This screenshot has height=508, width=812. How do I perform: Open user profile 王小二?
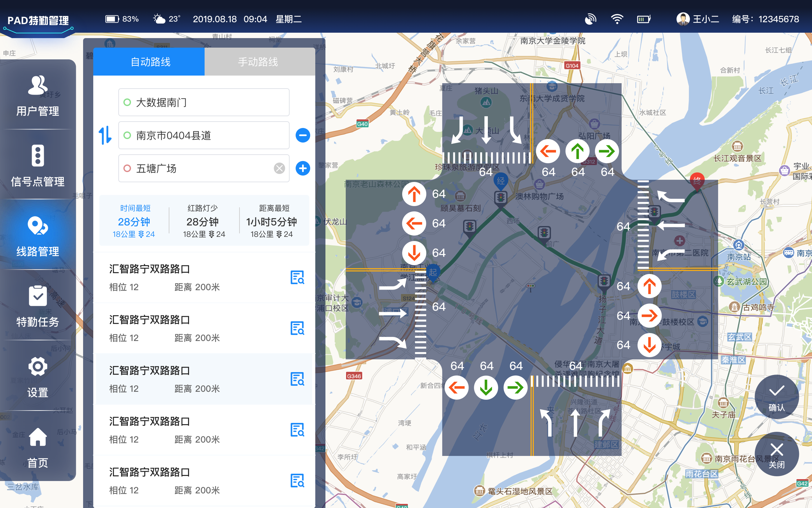pos(697,19)
